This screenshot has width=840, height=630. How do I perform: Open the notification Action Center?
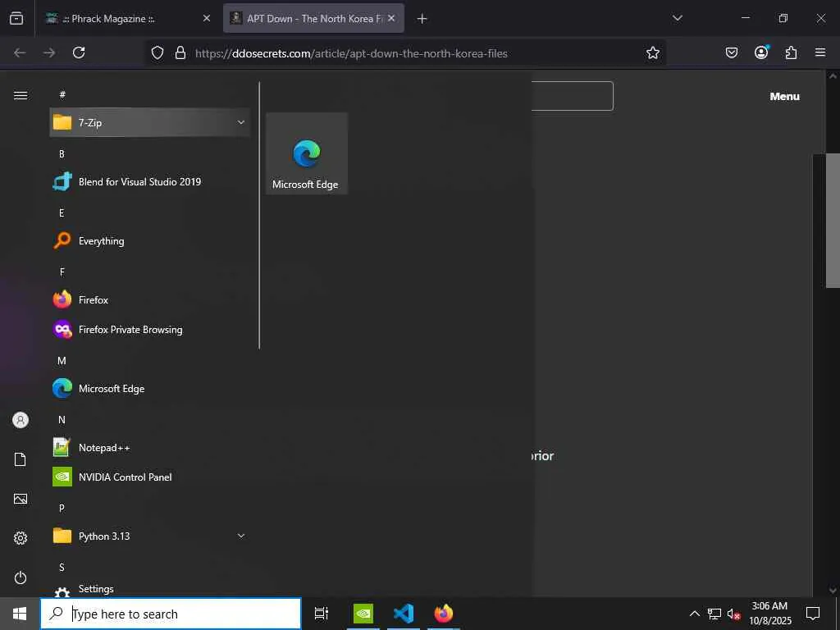tap(813, 614)
